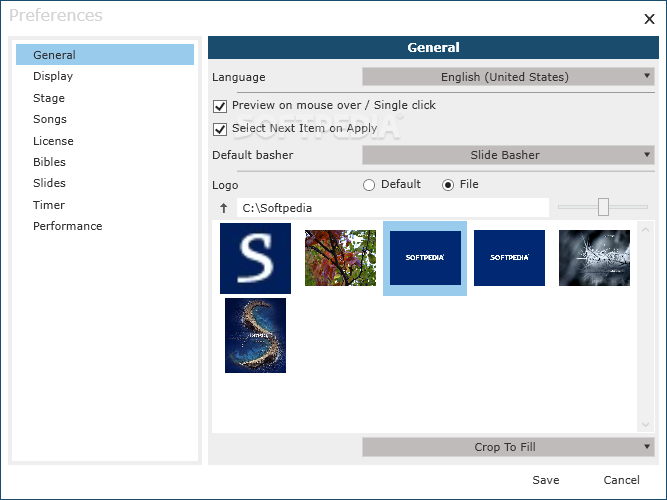Open the Stage preferences section

click(105, 98)
